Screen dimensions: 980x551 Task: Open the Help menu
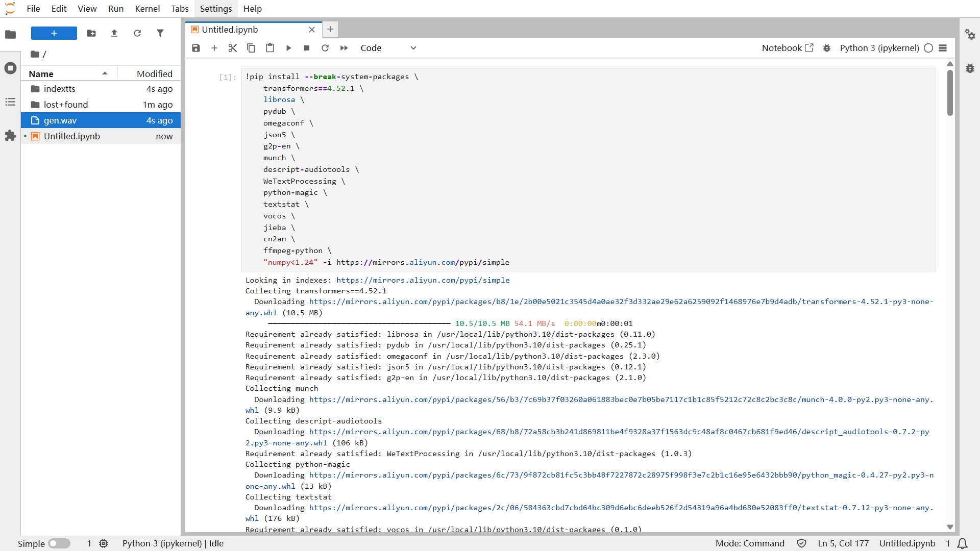tap(253, 9)
